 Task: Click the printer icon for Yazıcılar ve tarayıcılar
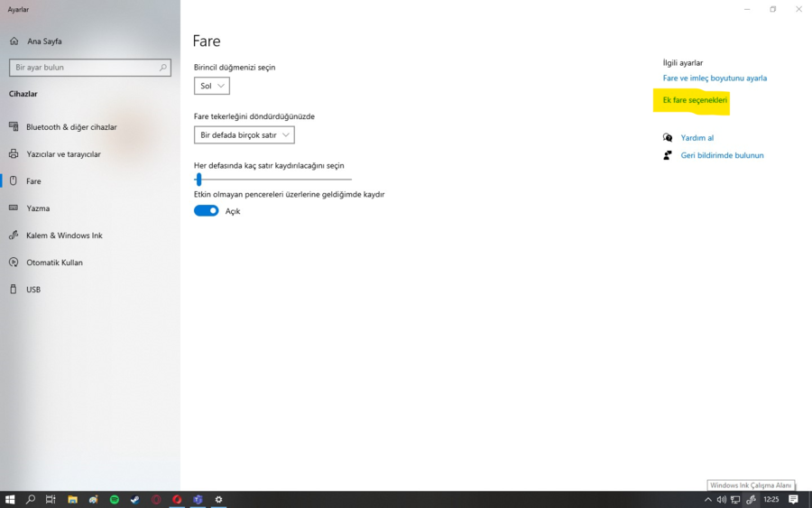[x=14, y=153]
